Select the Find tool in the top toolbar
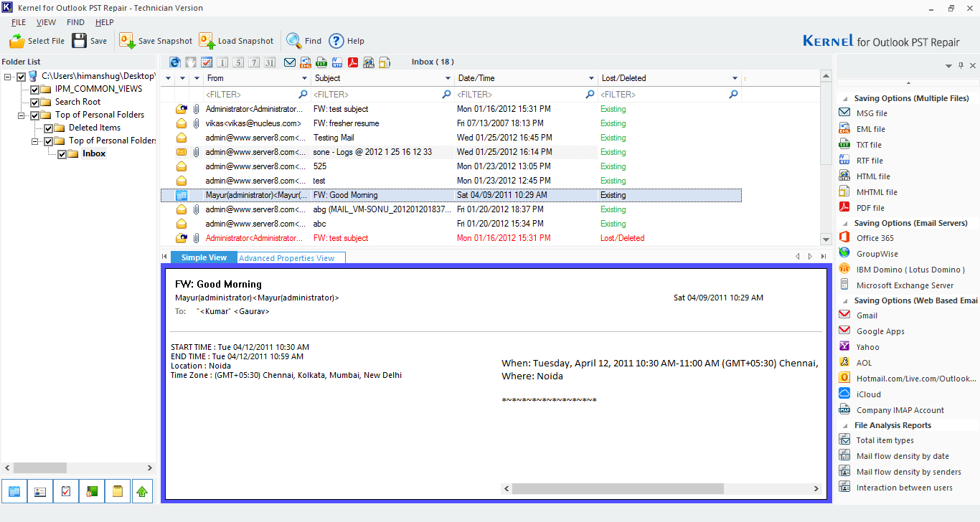The image size is (980, 522). 301,41
